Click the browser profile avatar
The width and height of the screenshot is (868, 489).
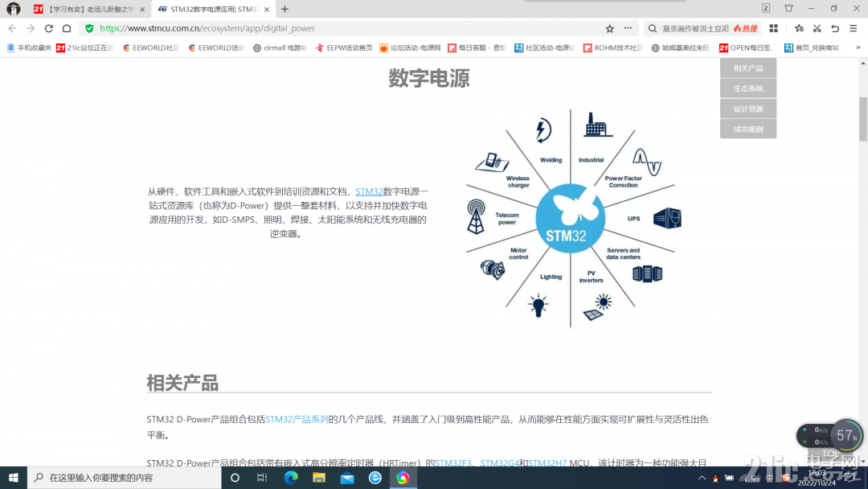point(14,9)
